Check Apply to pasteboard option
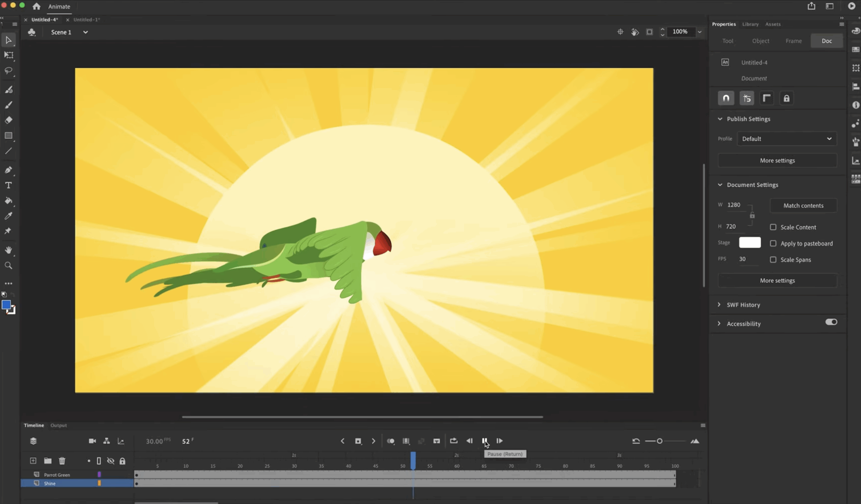Screen dimensions: 861x504 [773, 243]
